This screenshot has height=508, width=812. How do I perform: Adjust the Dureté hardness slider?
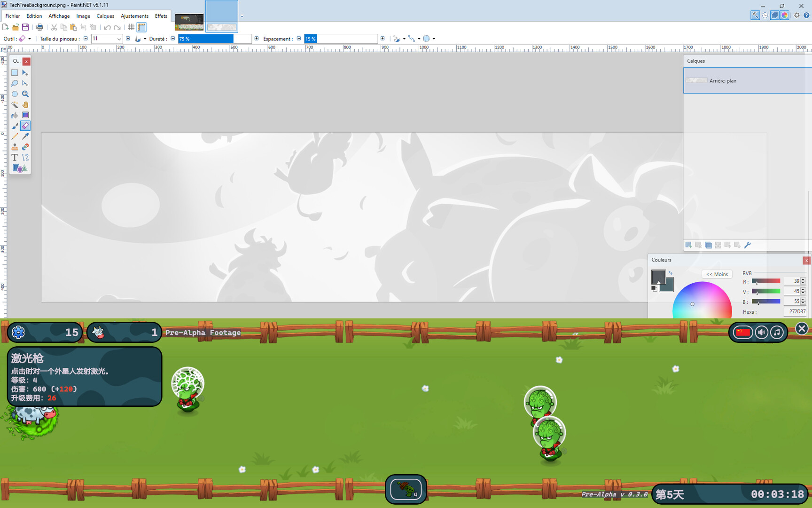click(x=215, y=39)
